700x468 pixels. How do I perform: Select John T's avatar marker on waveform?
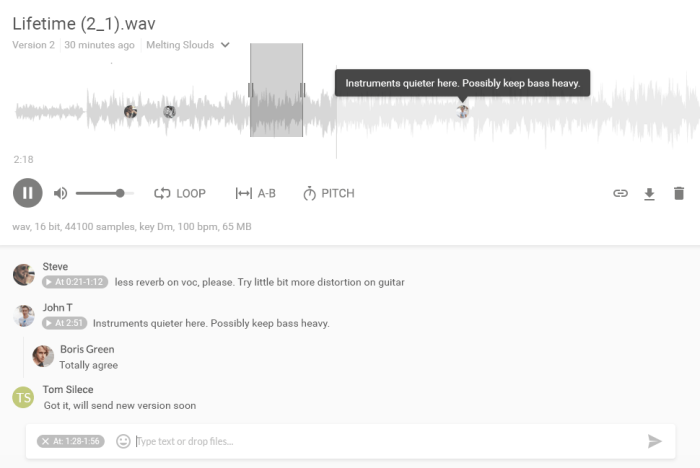(x=462, y=111)
